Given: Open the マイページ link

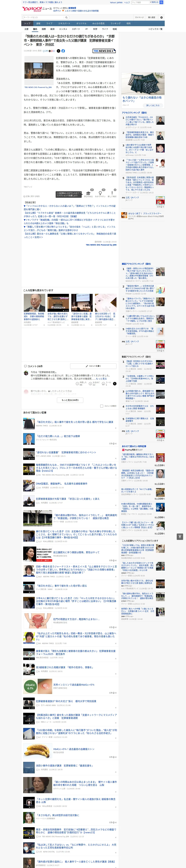Looking at the screenshot, I should coord(139,17).
